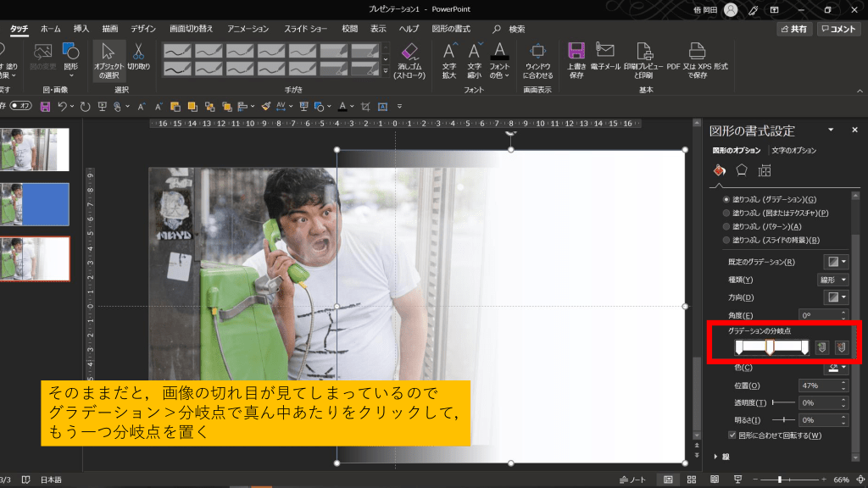Viewport: 868px width, 488px height.
Task: Open the gradient type (種類) dropdown
Action: point(835,280)
